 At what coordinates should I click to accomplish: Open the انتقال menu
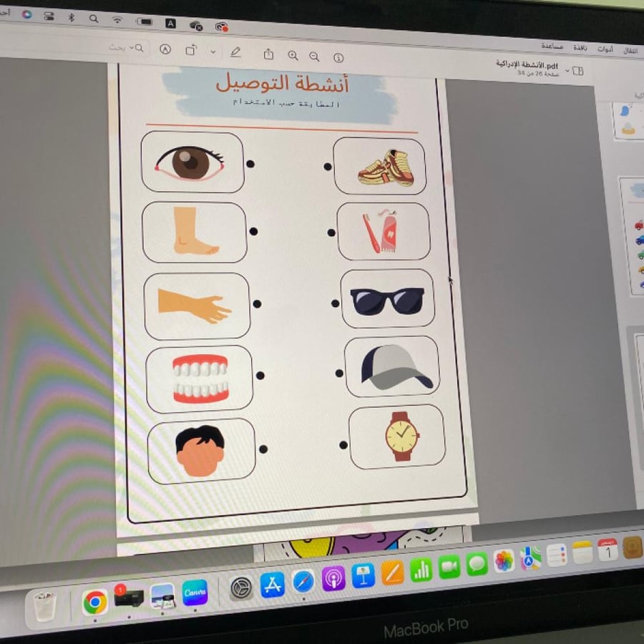tap(630, 51)
